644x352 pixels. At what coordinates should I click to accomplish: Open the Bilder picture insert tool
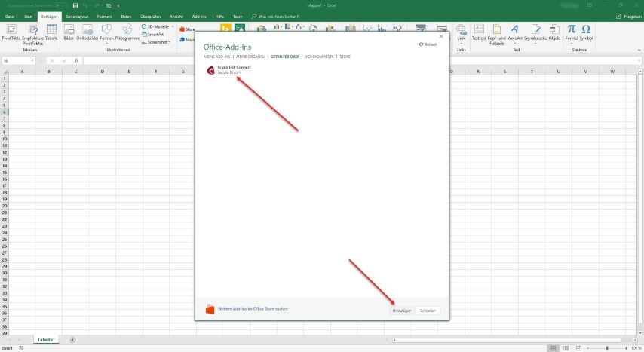69,30
